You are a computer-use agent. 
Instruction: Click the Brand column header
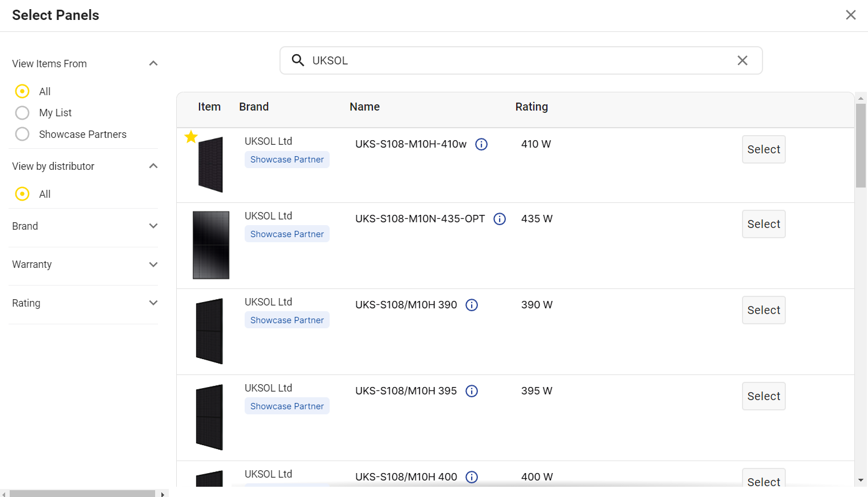point(254,107)
